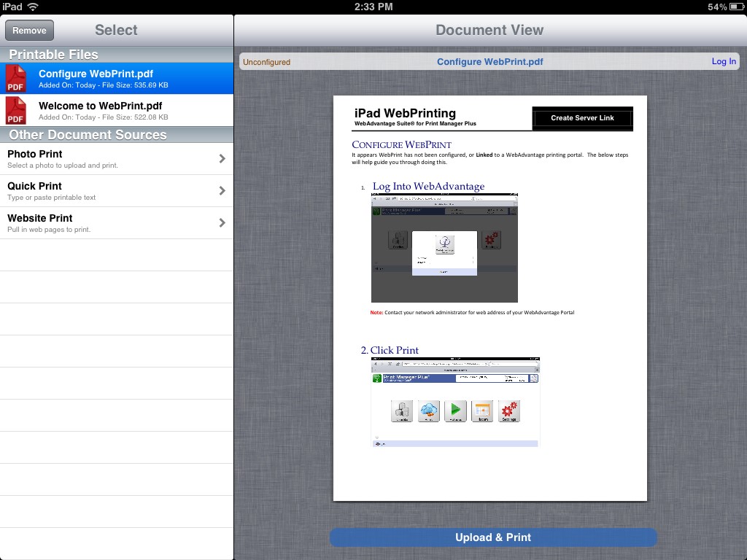
Task: Click the Document View title
Action: tap(489, 30)
